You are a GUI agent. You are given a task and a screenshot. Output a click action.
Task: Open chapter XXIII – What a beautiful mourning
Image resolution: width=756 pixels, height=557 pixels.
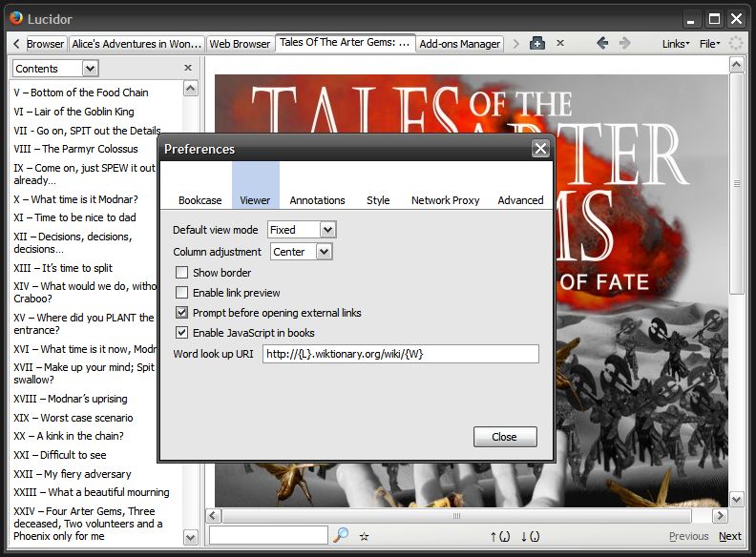[92, 492]
